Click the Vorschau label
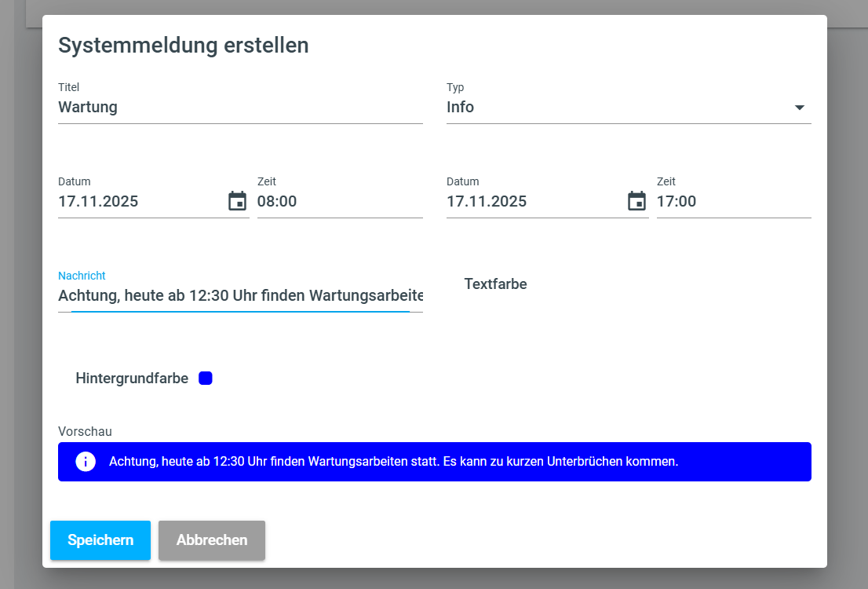 point(85,432)
